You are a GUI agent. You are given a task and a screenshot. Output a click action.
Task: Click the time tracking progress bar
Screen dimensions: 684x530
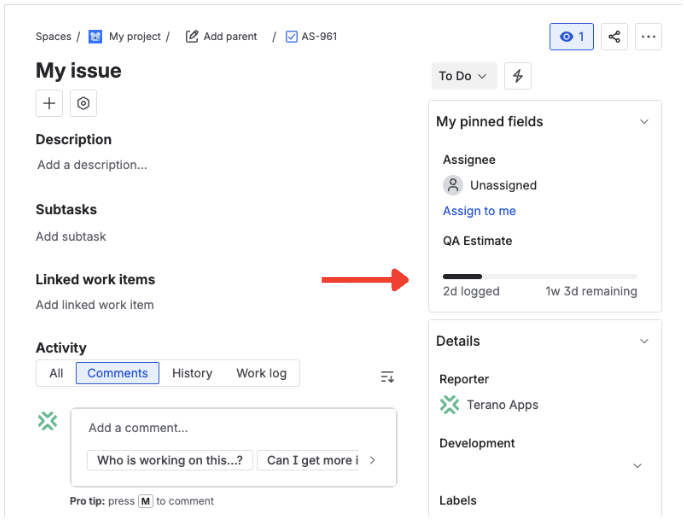click(x=540, y=277)
